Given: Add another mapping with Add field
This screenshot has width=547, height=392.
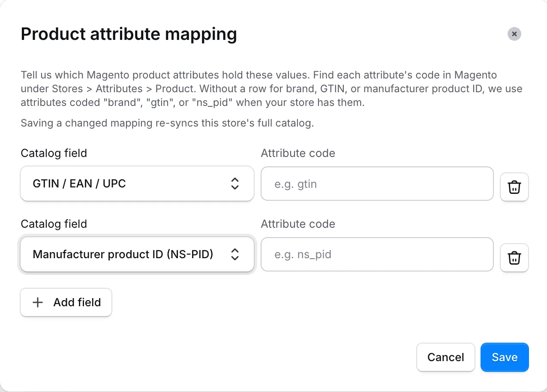Looking at the screenshot, I should (x=66, y=302).
